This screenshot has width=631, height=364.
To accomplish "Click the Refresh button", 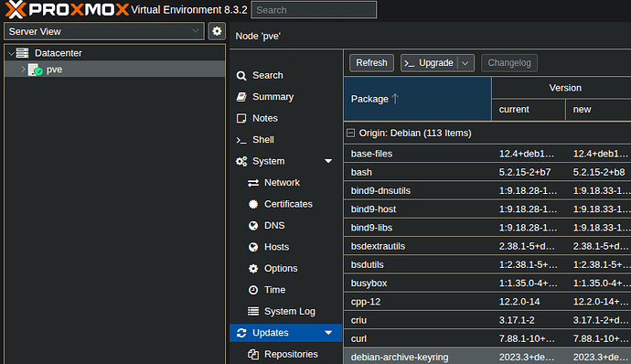I will 371,63.
